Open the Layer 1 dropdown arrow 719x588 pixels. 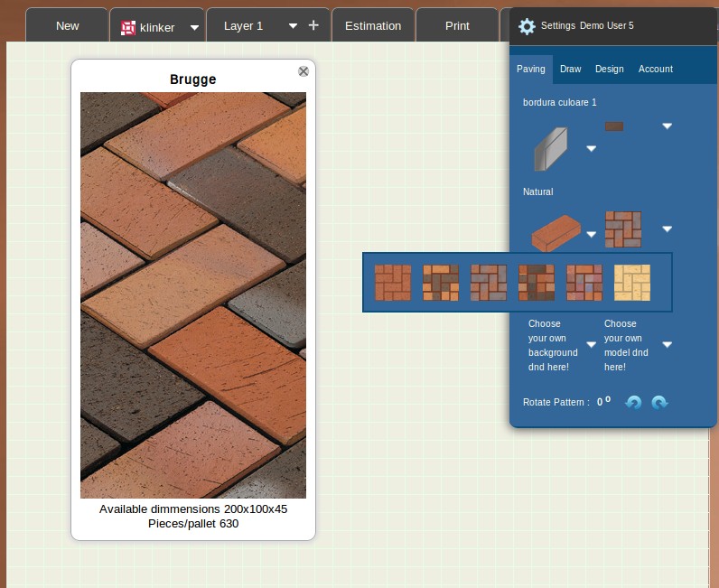[x=293, y=25]
